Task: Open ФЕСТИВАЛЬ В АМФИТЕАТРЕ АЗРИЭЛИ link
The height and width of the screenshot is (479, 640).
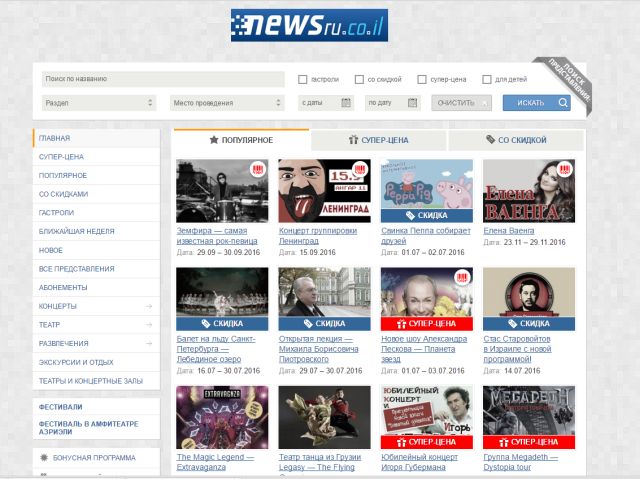Action: coord(89,428)
